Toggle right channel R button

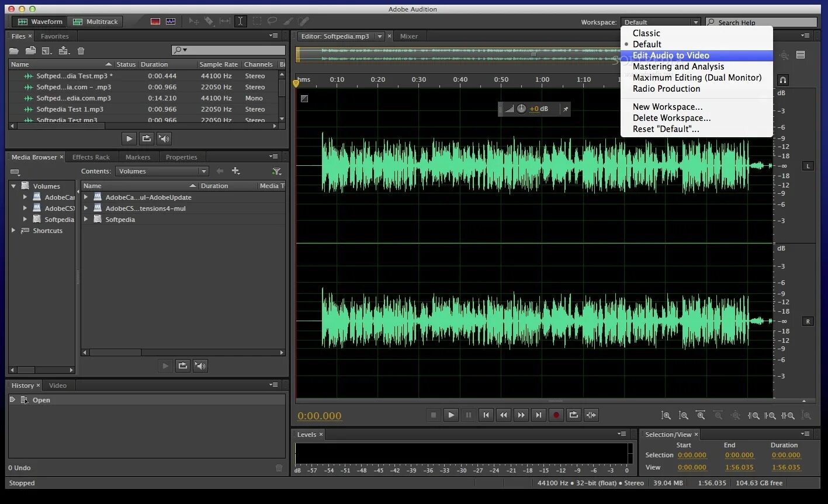tap(808, 321)
